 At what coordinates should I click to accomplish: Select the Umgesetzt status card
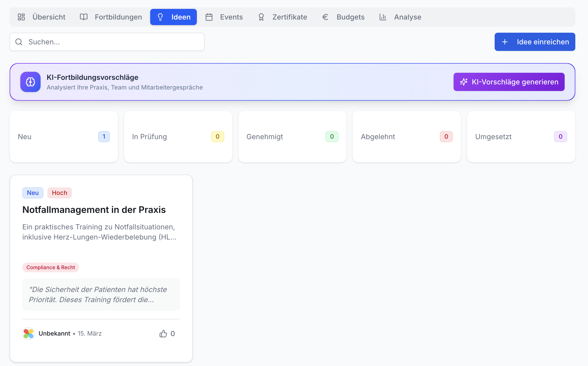(x=521, y=137)
